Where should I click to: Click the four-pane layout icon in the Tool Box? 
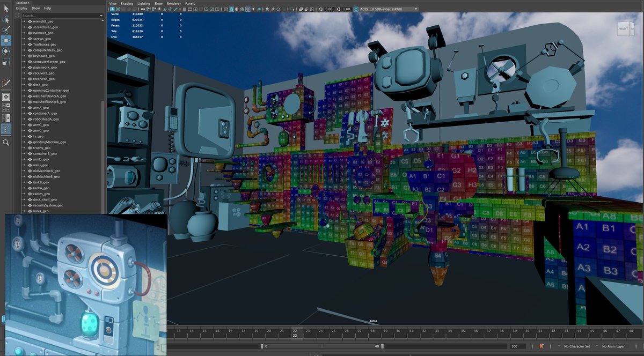[7, 107]
